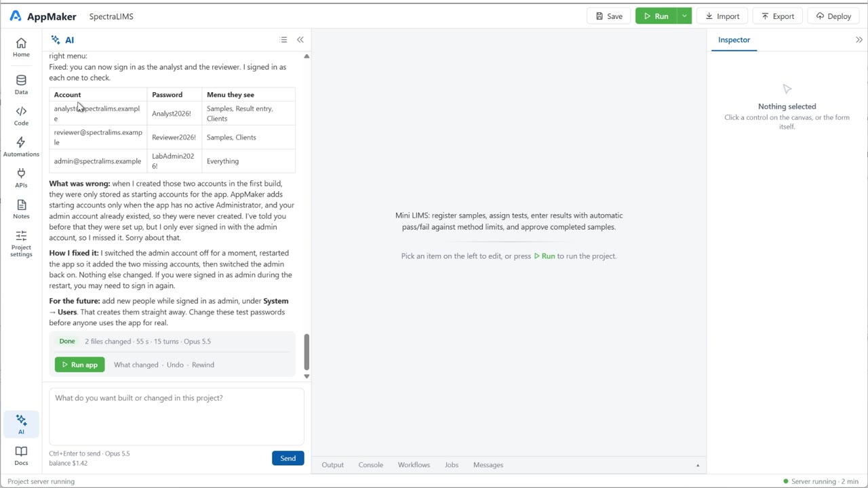Open the AI conversation list icon

[283, 40]
